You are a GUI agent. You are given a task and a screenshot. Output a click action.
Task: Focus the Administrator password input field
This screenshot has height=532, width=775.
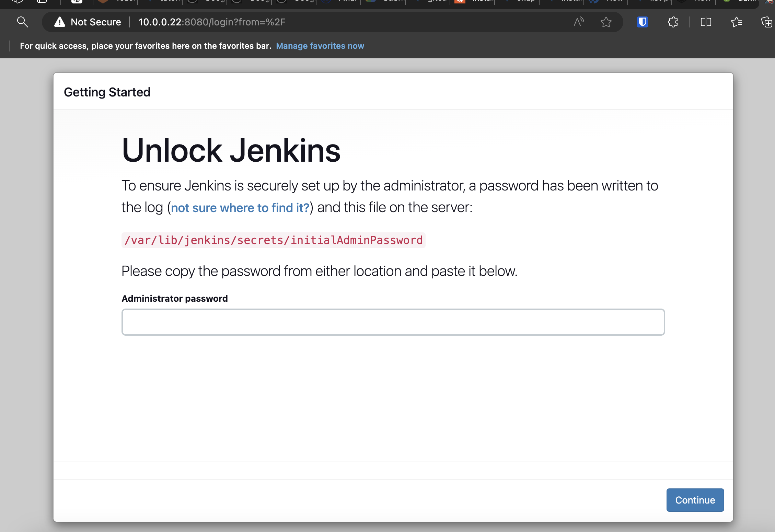[393, 322]
